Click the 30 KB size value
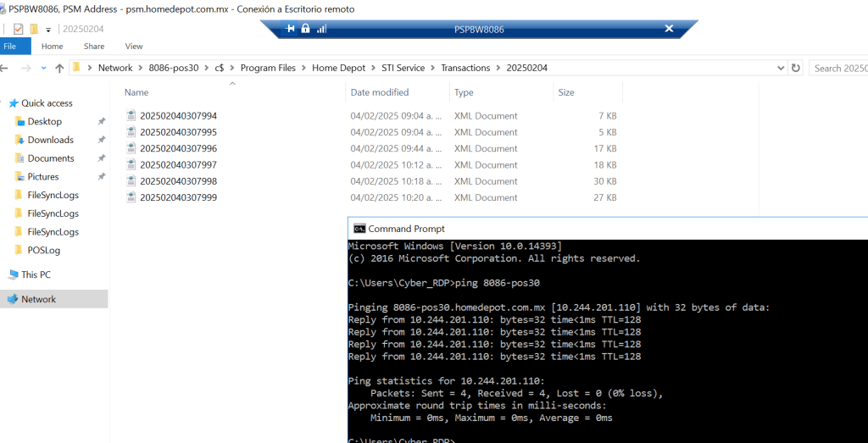 click(x=605, y=181)
